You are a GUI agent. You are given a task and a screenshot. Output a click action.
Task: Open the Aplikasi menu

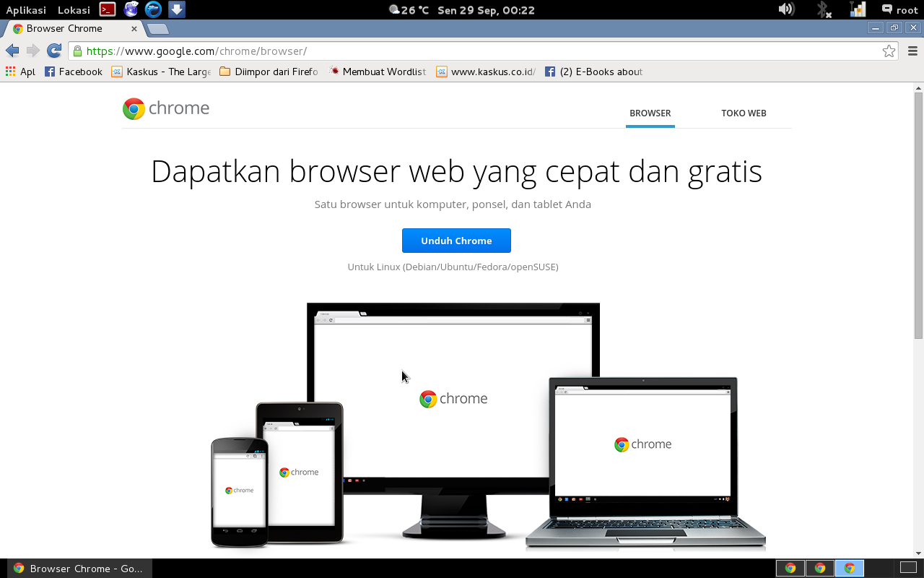tap(25, 9)
